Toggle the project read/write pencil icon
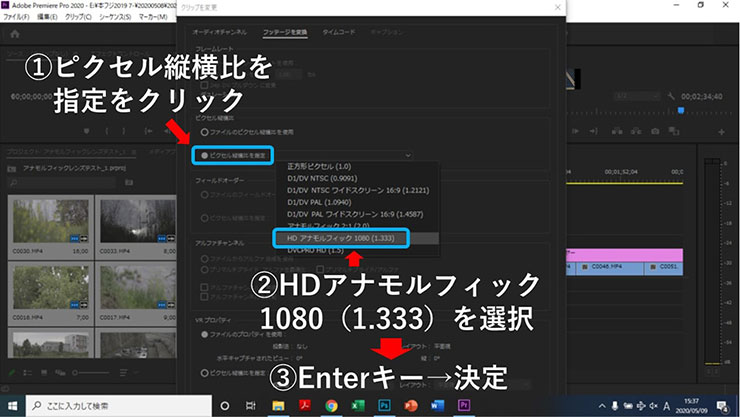 (12, 373)
